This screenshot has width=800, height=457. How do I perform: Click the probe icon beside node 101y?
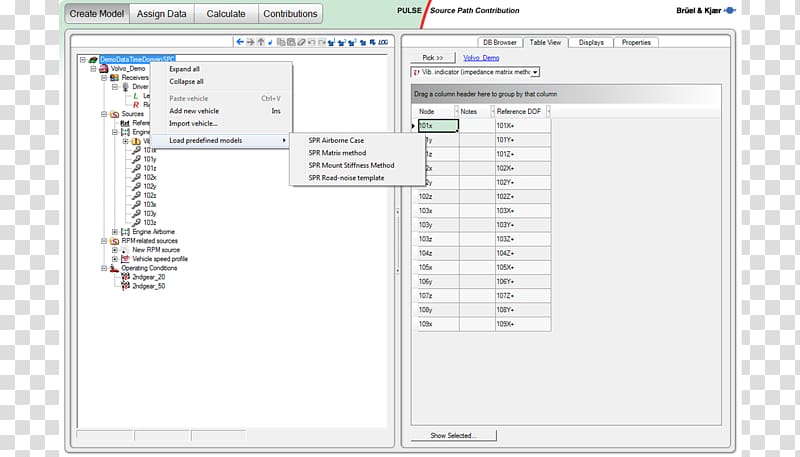point(136,159)
